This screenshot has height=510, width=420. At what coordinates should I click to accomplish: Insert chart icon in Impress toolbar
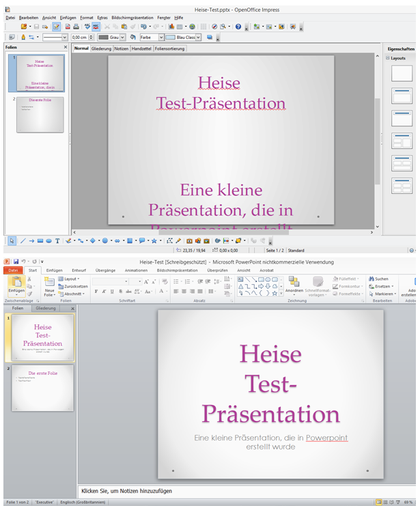pyautogui.click(x=171, y=27)
